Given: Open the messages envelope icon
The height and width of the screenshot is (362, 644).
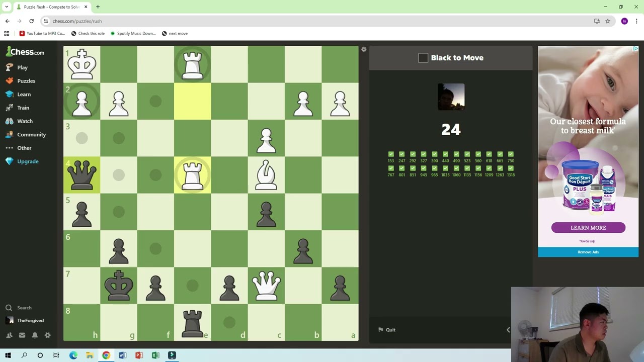Looking at the screenshot, I should (x=22, y=335).
